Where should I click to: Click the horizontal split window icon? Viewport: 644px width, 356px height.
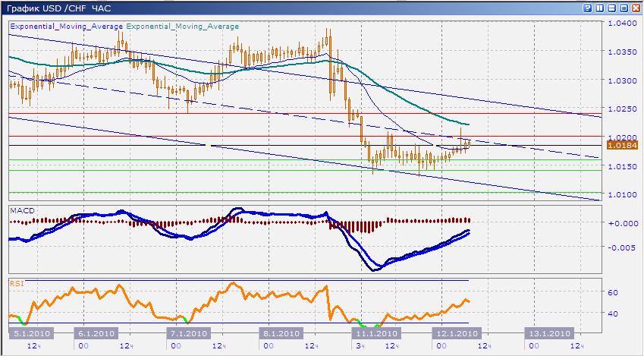[x=611, y=8]
